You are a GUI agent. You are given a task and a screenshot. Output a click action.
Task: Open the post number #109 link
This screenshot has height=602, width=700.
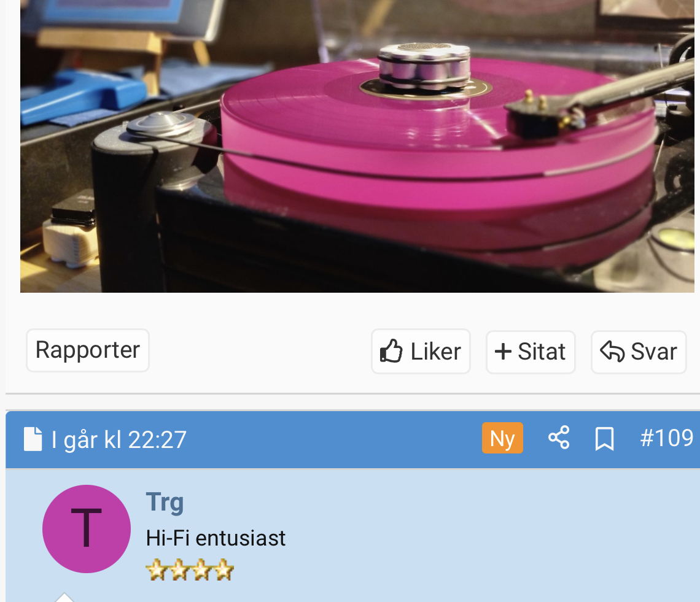[x=666, y=438]
